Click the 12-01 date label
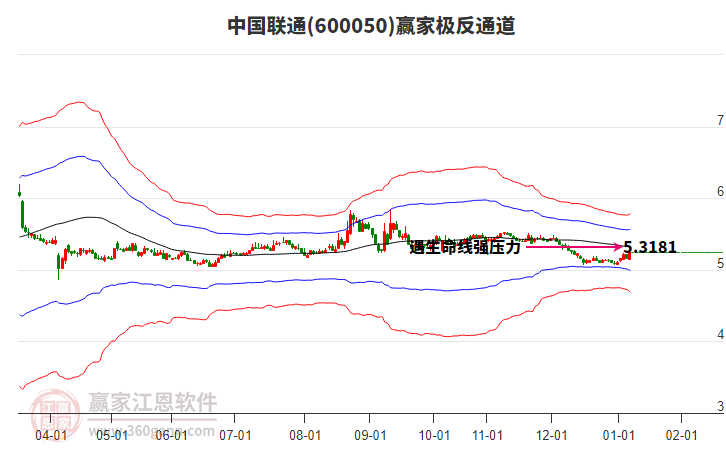 [551, 435]
